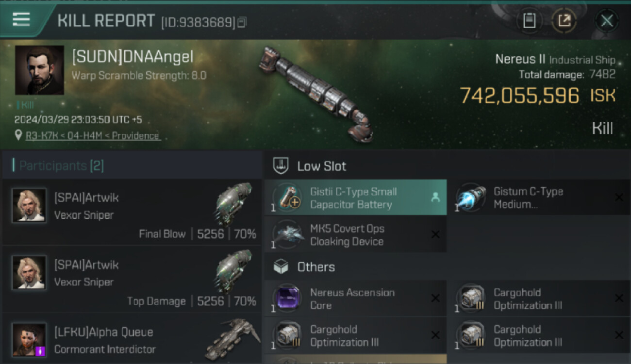The image size is (631, 364).
Task: Open the hamburger menu icon
Action: [21, 19]
